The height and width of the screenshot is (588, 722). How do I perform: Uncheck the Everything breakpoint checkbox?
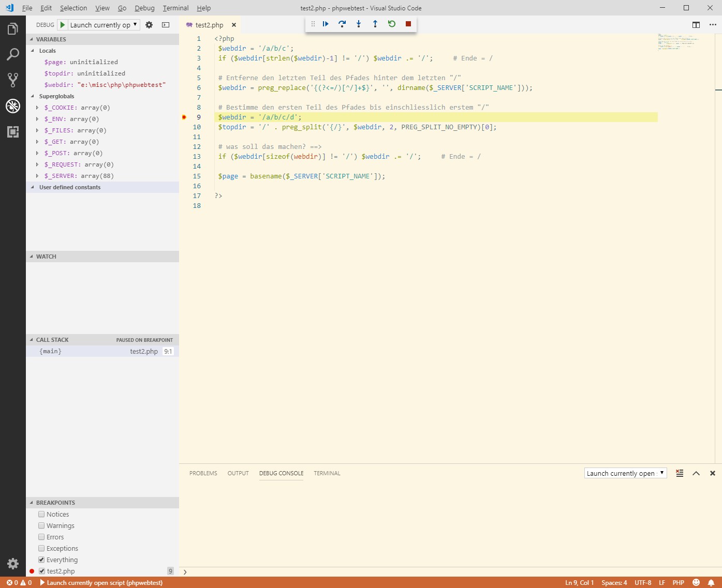click(41, 560)
